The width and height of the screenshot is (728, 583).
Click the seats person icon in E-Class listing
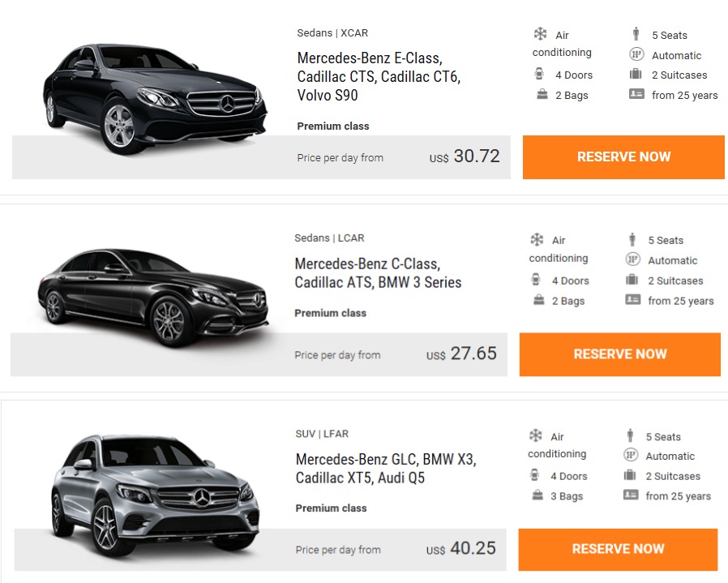[636, 34]
